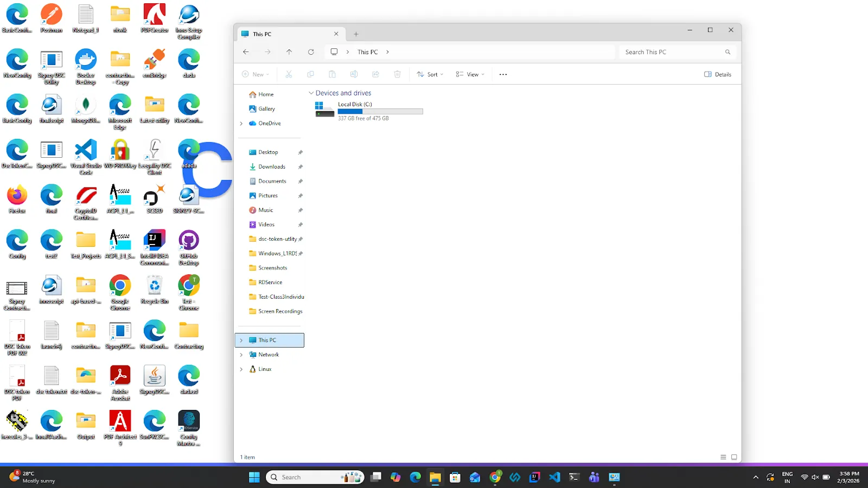Image resolution: width=868 pixels, height=488 pixels.
Task: Select the Docker Desktop shortcut on desktop
Action: [86, 67]
